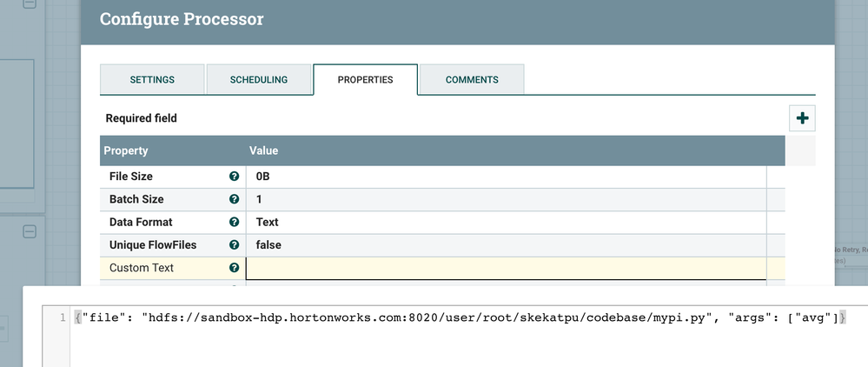Click the question mark next to Custom Text
This screenshot has width=868, height=367.
(x=234, y=268)
